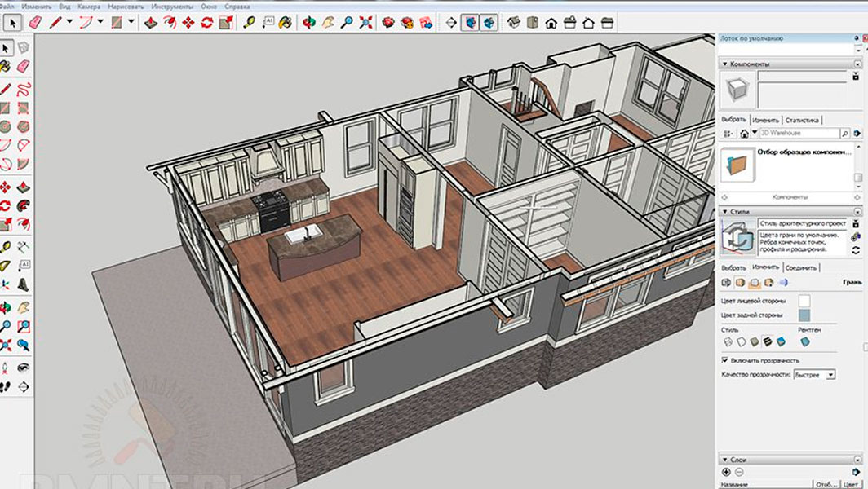Click the style name field in Styles
The width and height of the screenshot is (868, 489).
pos(803,223)
